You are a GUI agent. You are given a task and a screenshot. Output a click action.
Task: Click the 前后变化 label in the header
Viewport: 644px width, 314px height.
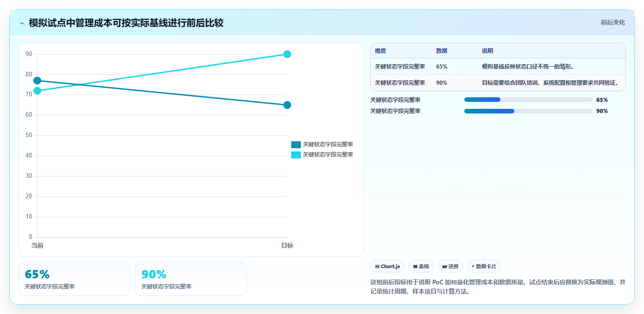tap(612, 22)
